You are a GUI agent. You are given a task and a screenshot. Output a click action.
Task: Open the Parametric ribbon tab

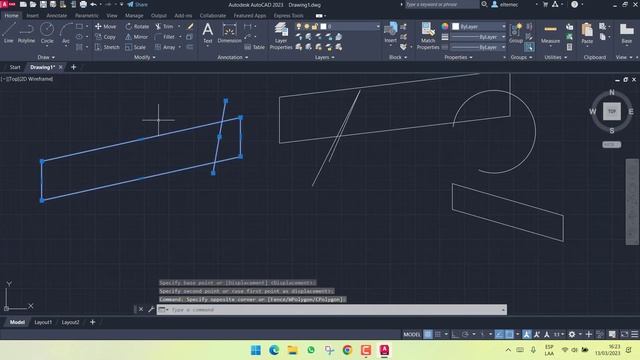click(87, 16)
